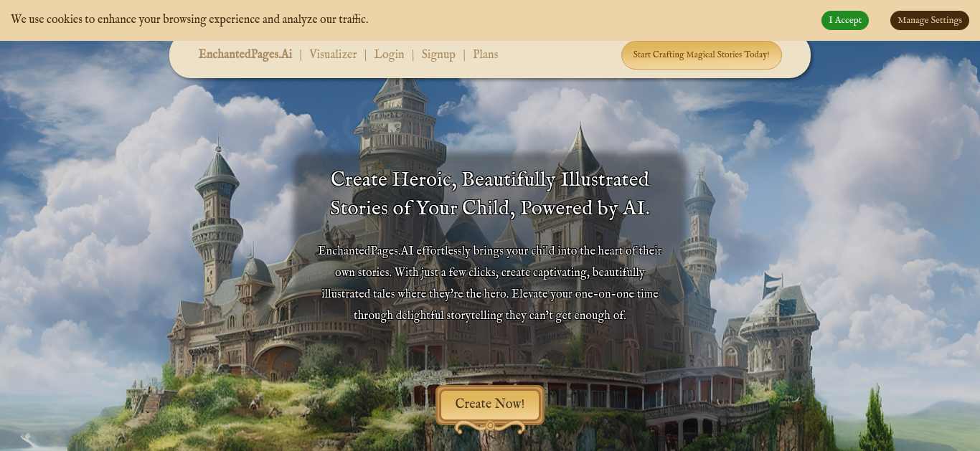
Task: Select the Signup nav item
Action: coord(438,54)
